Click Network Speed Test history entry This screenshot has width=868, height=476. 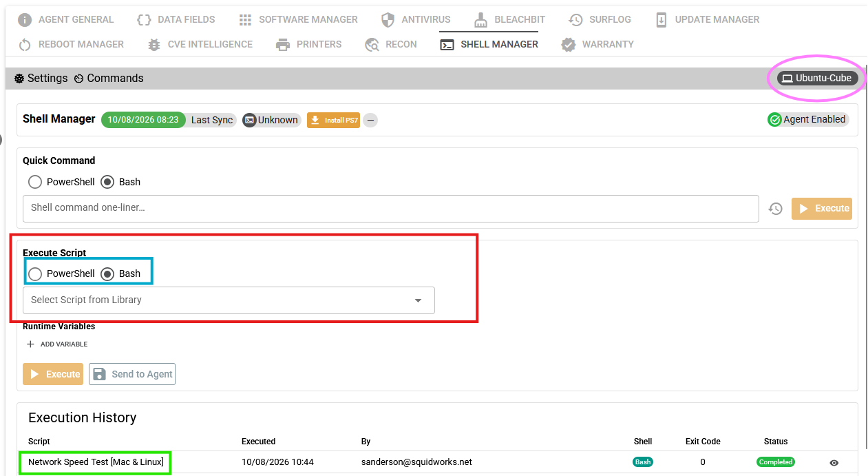click(x=96, y=462)
